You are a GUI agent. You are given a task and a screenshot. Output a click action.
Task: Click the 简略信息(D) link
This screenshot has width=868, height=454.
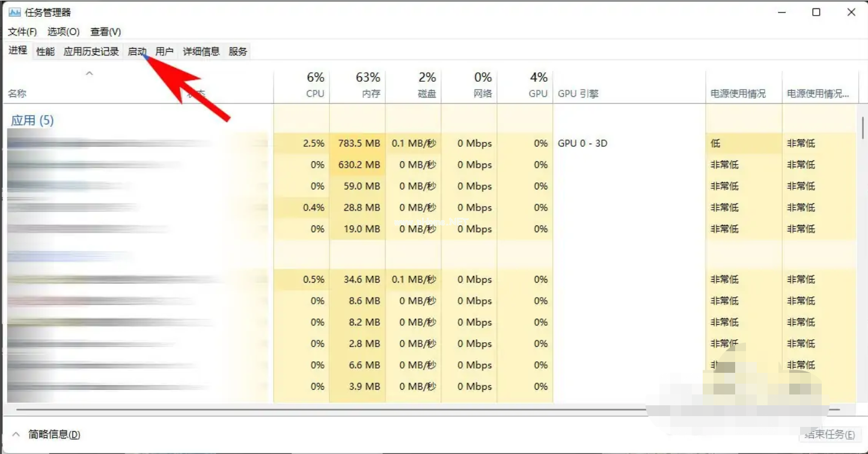tap(54, 434)
